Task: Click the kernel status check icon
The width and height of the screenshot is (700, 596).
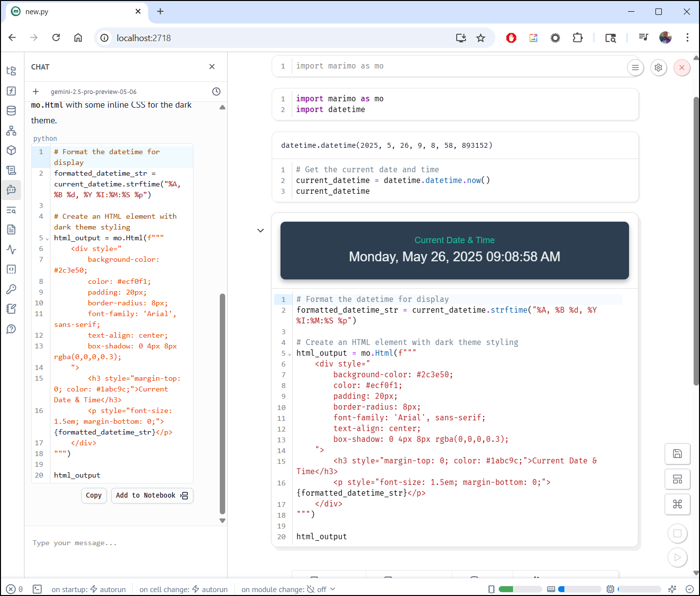Action: pyautogui.click(x=690, y=589)
